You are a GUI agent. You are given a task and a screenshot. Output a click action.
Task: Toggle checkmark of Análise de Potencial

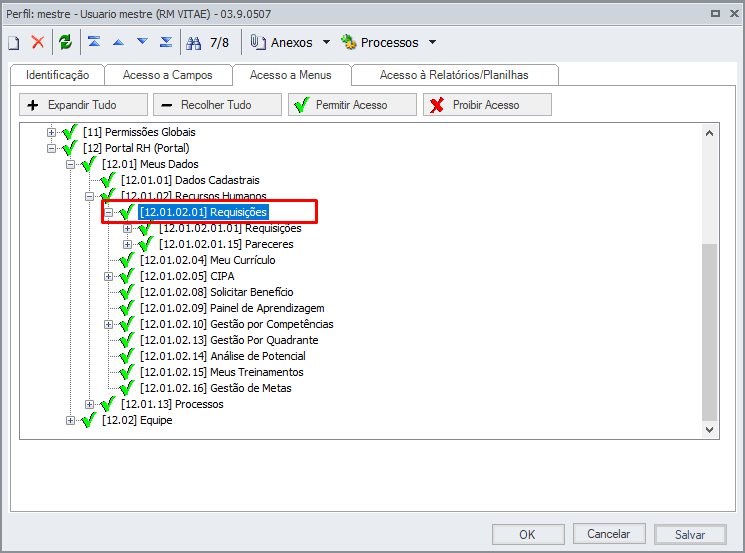tap(127, 356)
